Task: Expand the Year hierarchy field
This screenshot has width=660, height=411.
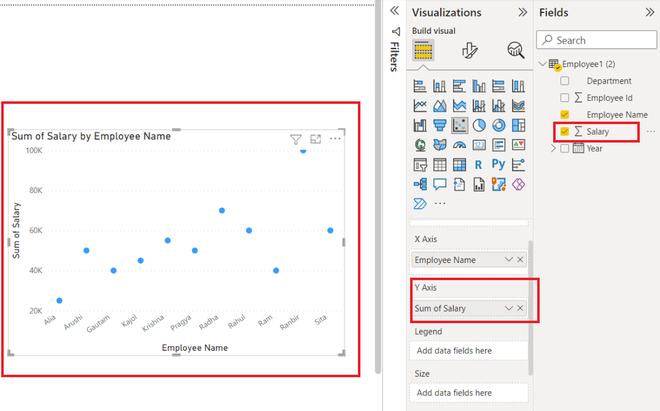Action: pos(553,148)
